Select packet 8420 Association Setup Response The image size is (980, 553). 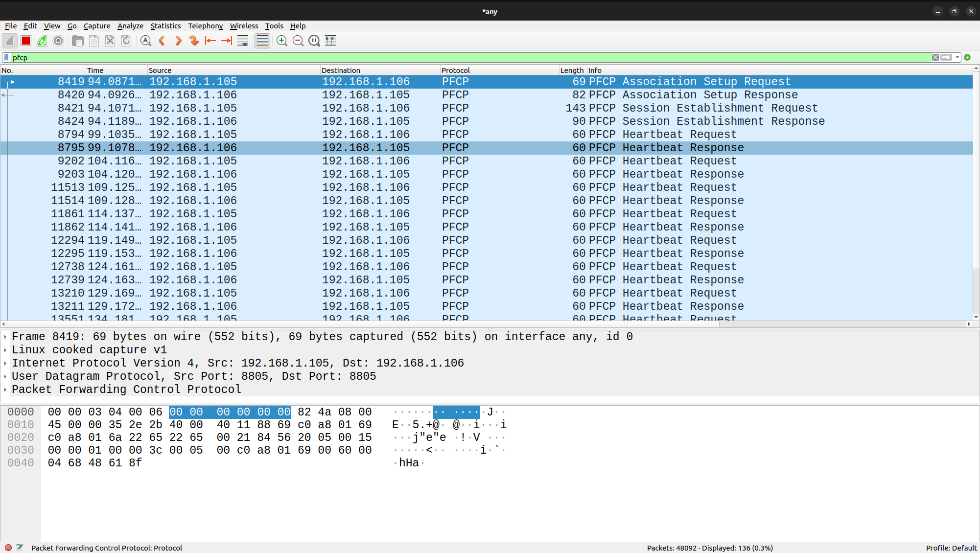(x=487, y=95)
